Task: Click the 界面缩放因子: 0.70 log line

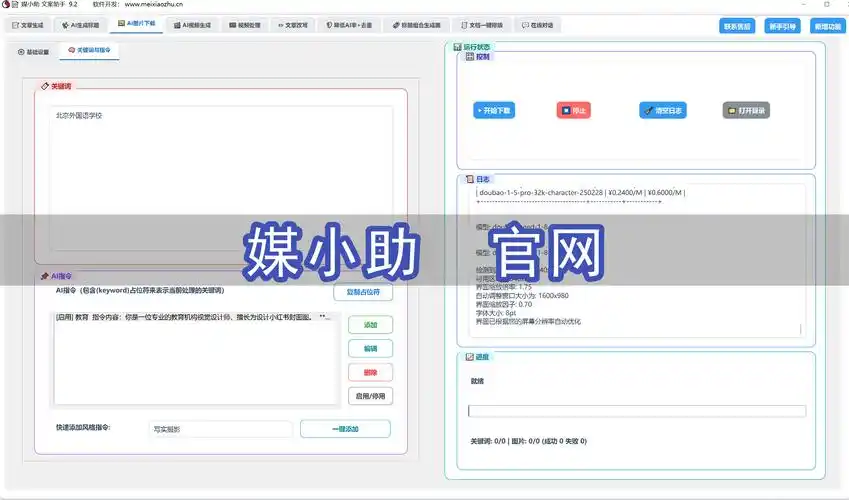Action: [x=504, y=304]
